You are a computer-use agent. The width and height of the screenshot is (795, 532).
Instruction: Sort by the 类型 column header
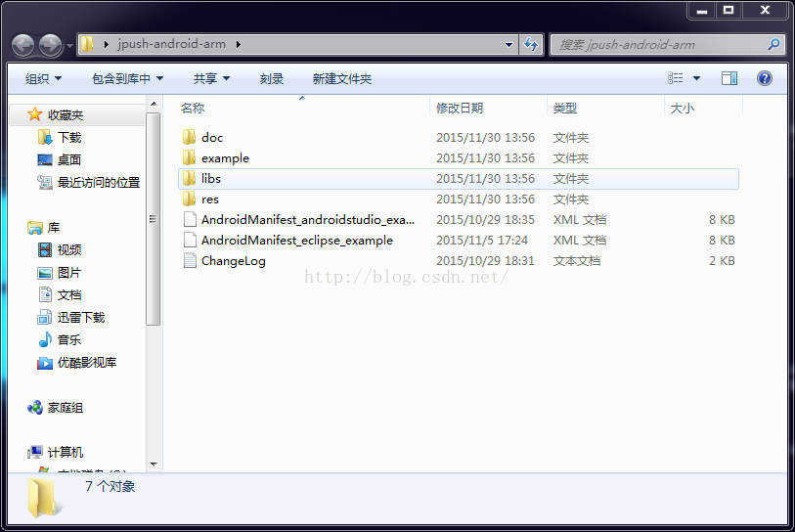[565, 108]
